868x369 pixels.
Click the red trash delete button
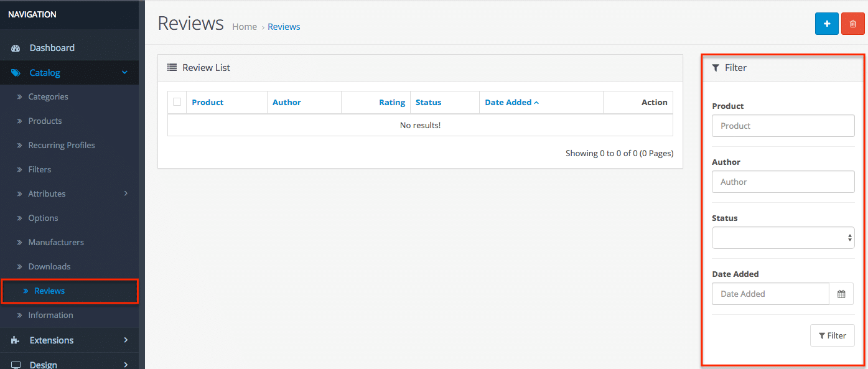(x=852, y=24)
